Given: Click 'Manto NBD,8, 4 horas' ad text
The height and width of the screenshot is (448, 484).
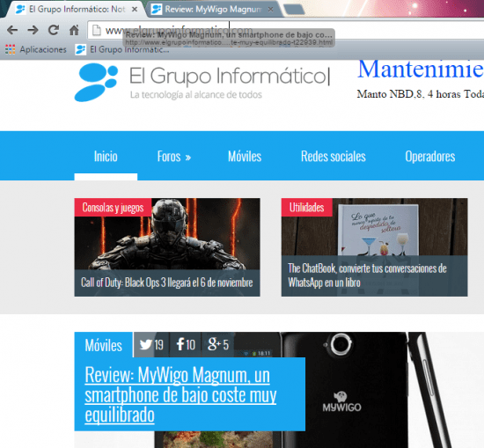Looking at the screenshot, I should pos(421,94).
